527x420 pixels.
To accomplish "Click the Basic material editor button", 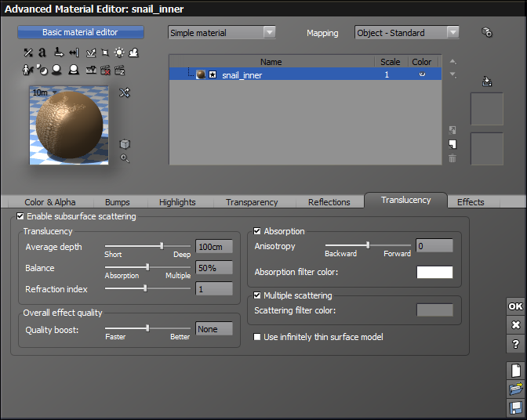I will pyautogui.click(x=80, y=32).
